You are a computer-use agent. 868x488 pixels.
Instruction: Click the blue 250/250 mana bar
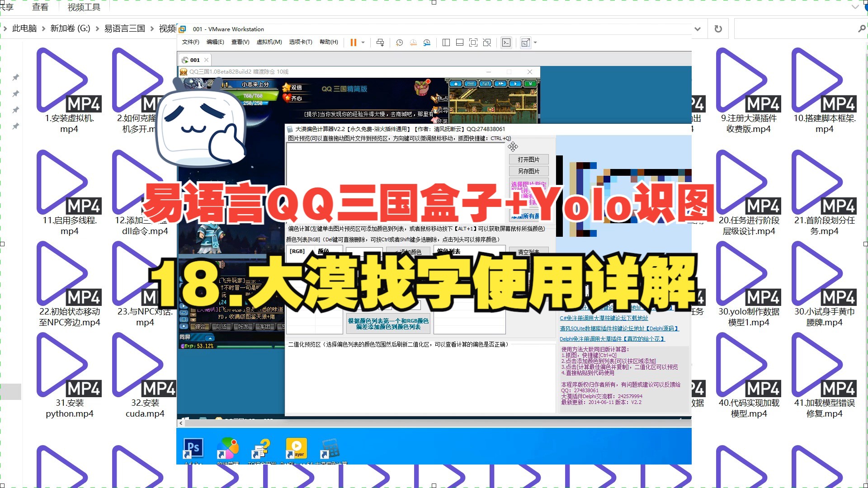click(255, 103)
